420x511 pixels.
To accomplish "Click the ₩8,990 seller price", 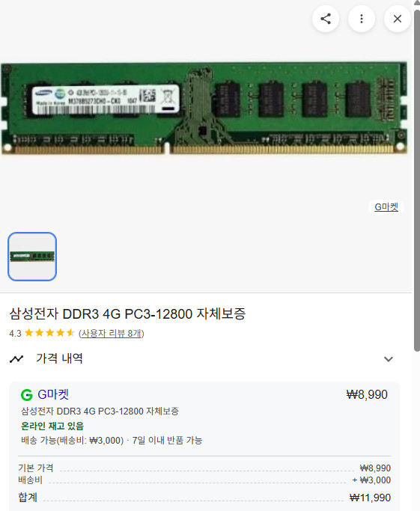I will [x=367, y=394].
